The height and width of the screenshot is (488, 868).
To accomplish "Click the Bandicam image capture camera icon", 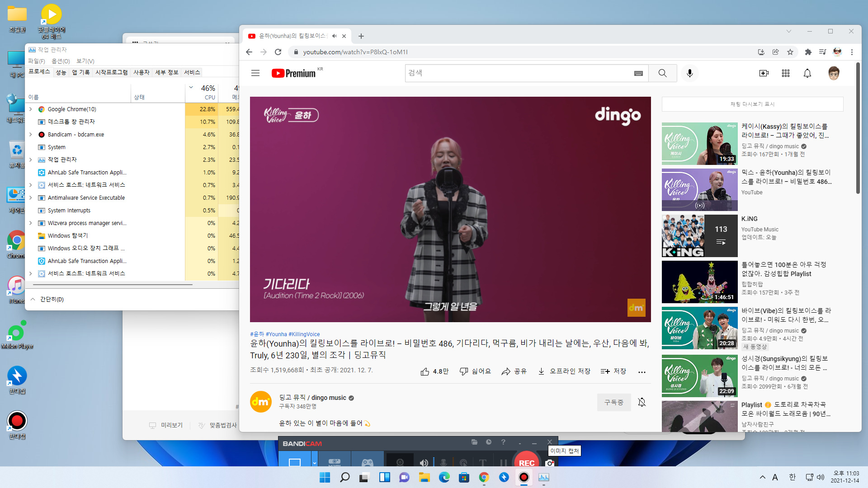I will point(550,463).
